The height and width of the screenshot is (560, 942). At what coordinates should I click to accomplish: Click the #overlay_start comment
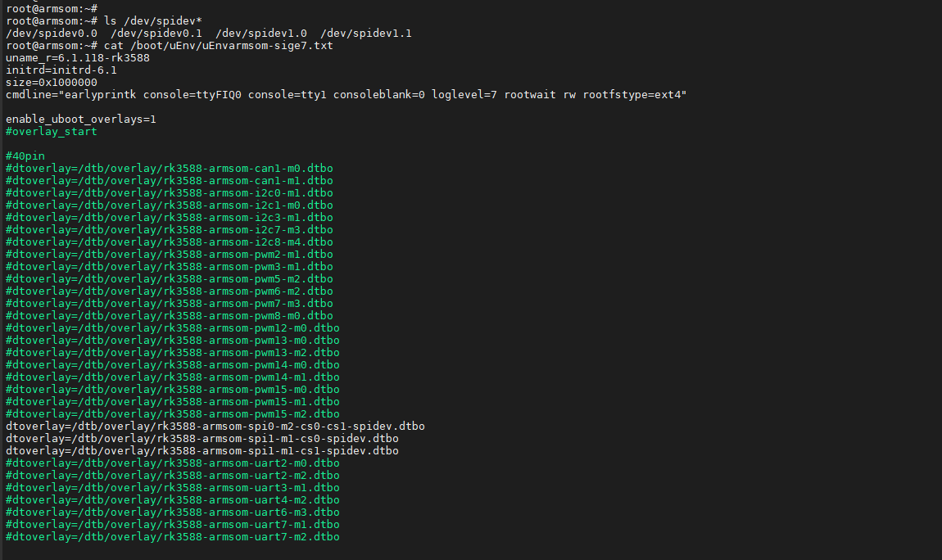tap(52, 132)
